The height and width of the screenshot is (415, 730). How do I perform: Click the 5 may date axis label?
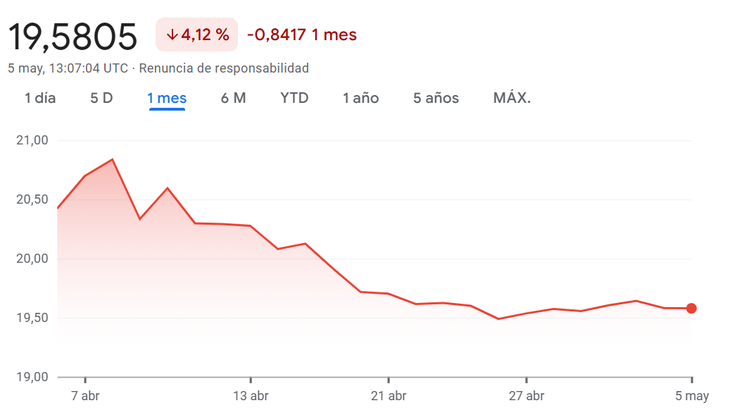point(690,395)
